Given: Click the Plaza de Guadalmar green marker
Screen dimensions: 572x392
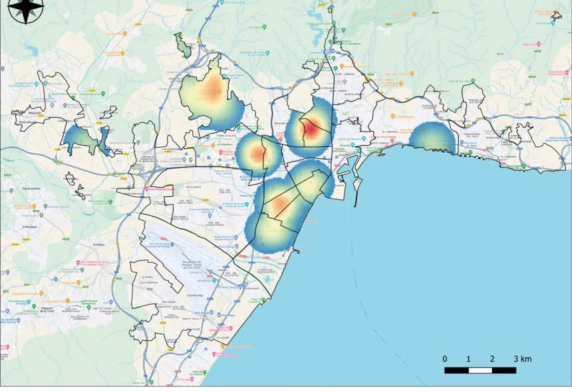Looking at the screenshot, I should [264, 300].
